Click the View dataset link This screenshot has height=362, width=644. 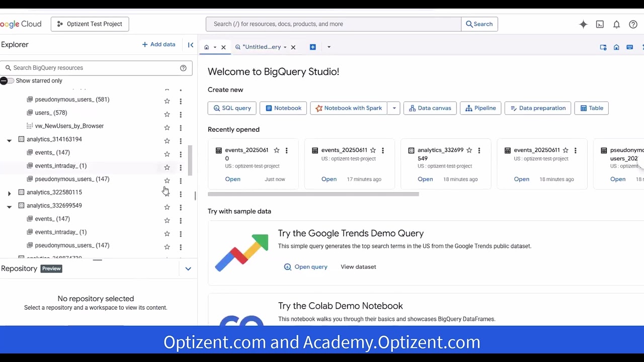coord(358,267)
